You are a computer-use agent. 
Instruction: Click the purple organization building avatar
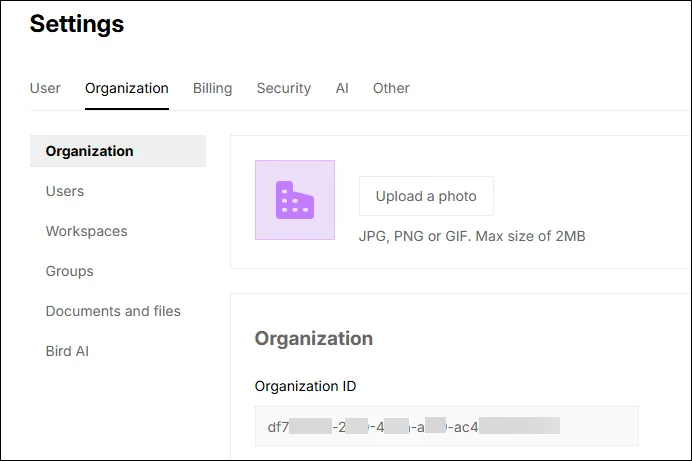pyautogui.click(x=295, y=200)
